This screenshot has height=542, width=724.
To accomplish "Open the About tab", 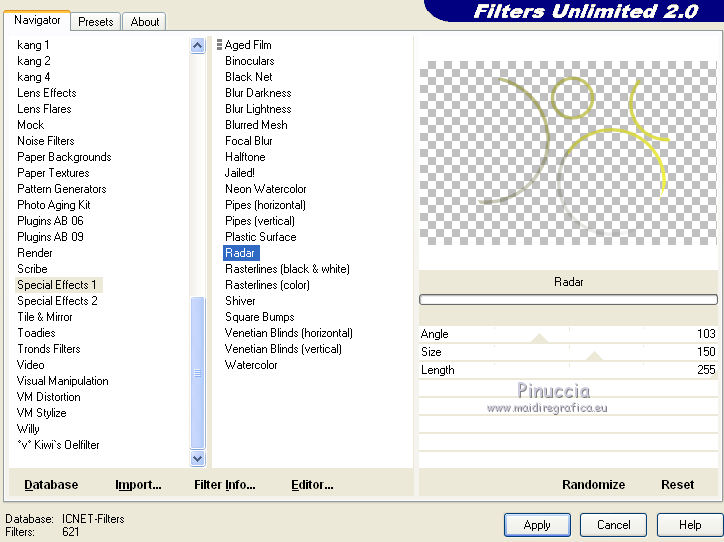I will (145, 22).
